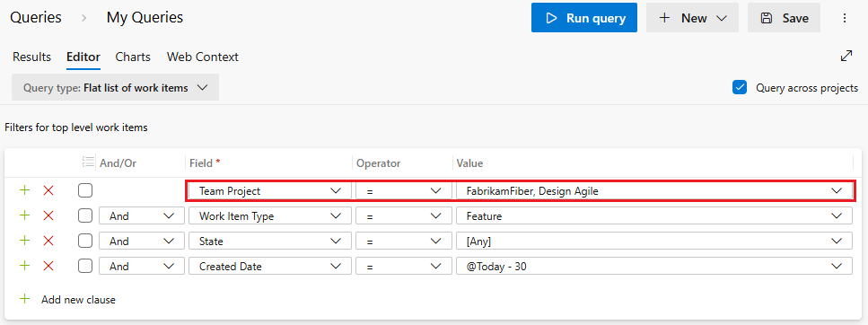868x325 pixels.
Task: Save the query
Action: pyautogui.click(x=784, y=18)
